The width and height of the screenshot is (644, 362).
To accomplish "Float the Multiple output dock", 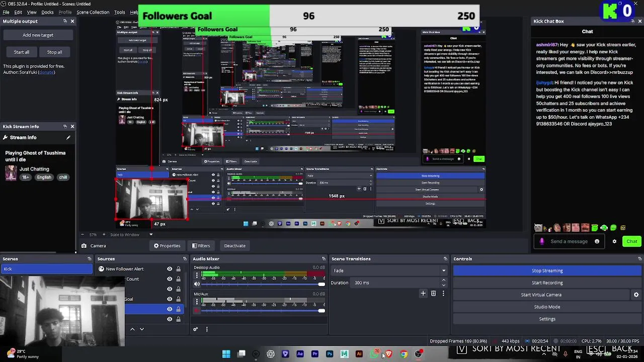I will [65, 21].
